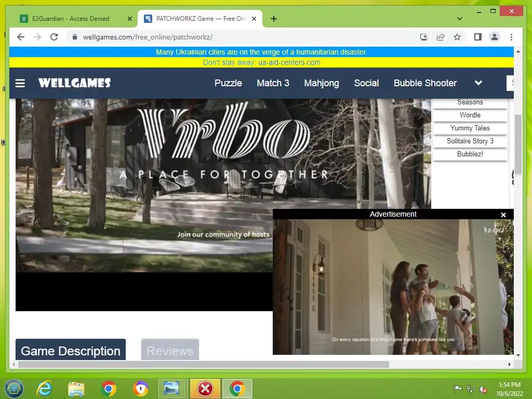Click the WELLGAMES logo
The image size is (532, 399).
[74, 83]
